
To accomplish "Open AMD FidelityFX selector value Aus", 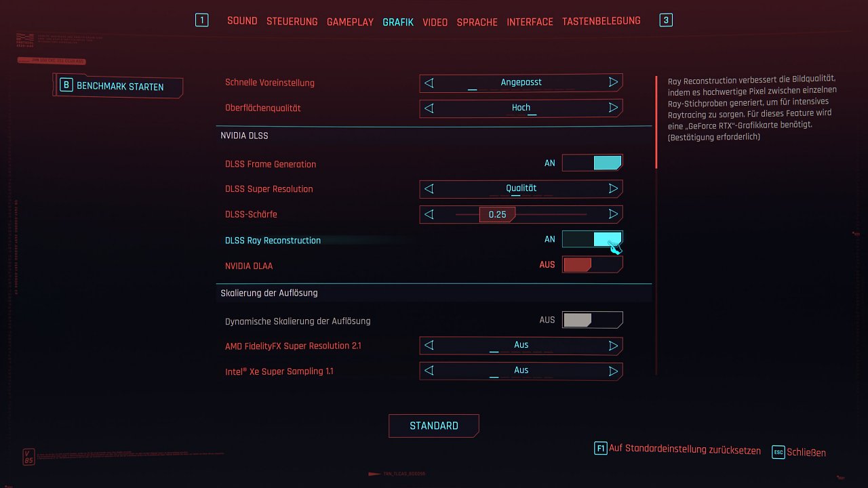I will [x=521, y=346].
